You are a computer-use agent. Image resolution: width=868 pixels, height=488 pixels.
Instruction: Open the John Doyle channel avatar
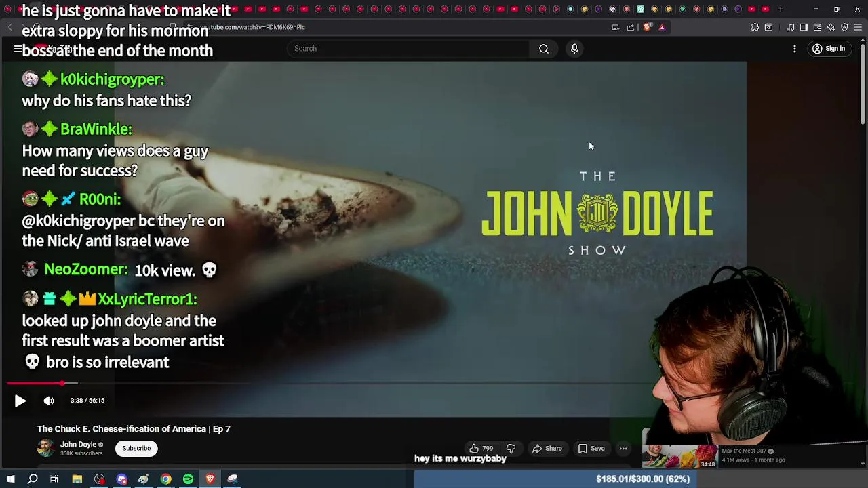click(46, 448)
